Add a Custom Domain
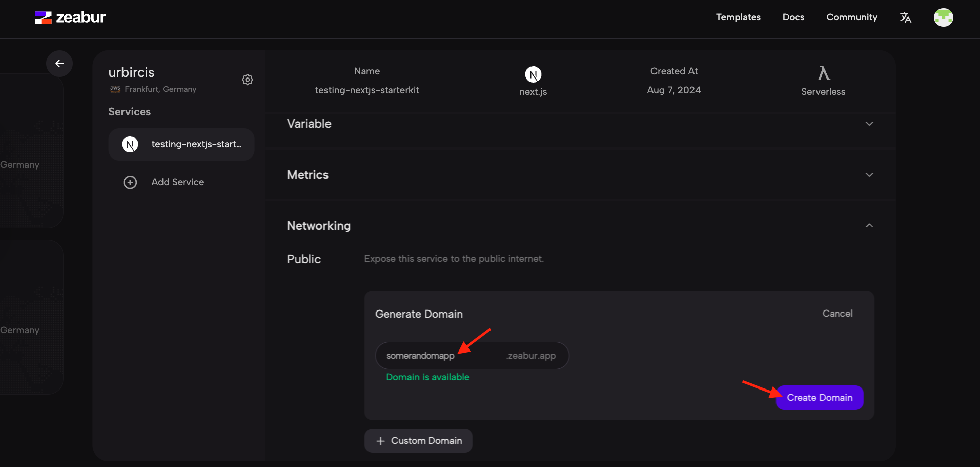The width and height of the screenshot is (980, 467). tap(419, 441)
